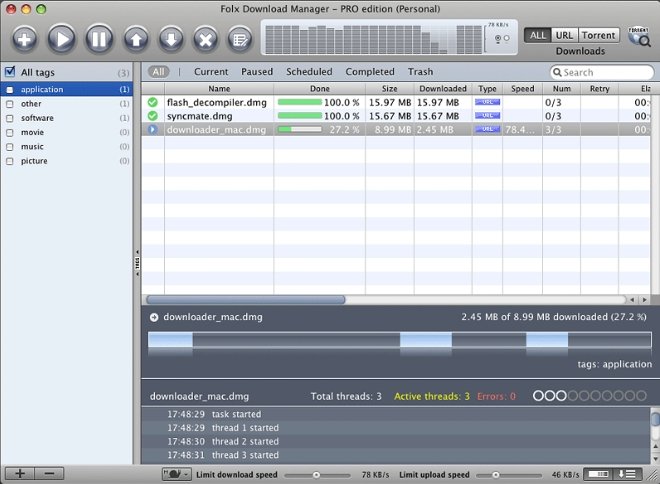Image resolution: width=660 pixels, height=484 pixels.
Task: Click the speed graph mode radio dot
Action: coord(498,38)
